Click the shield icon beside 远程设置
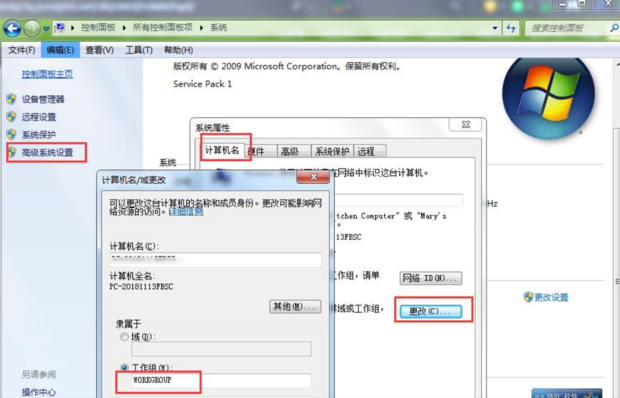 [x=11, y=117]
